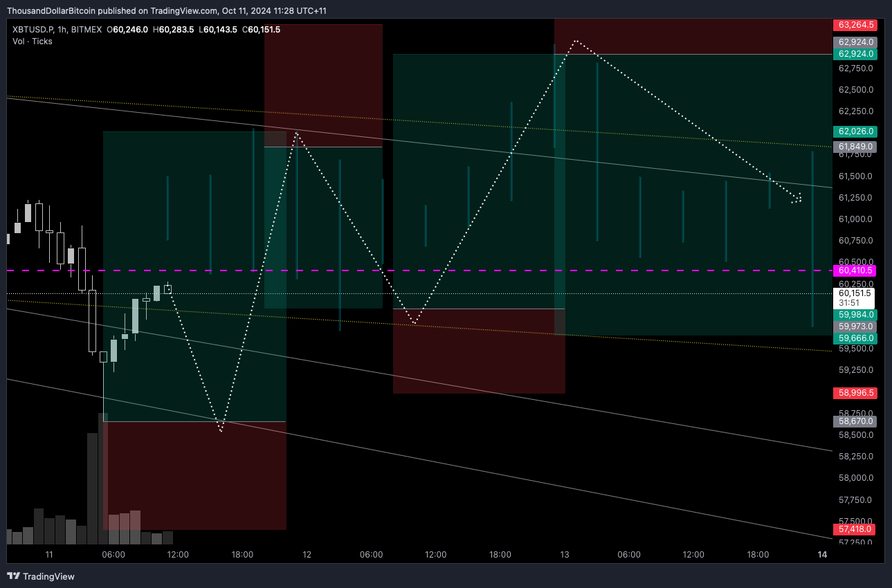Click date label 13 on time axis
Viewport: 892px width, 588px height.
[x=565, y=555]
